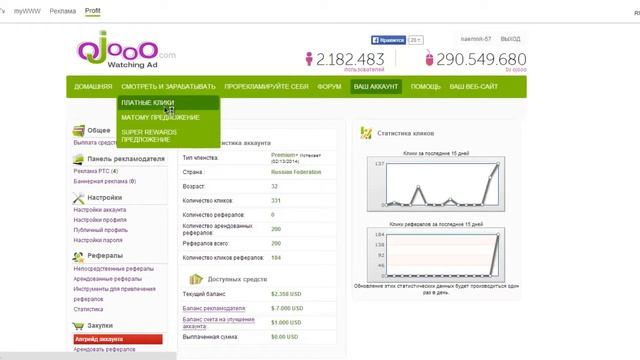Click the Premium+ membership value

(x=284, y=155)
